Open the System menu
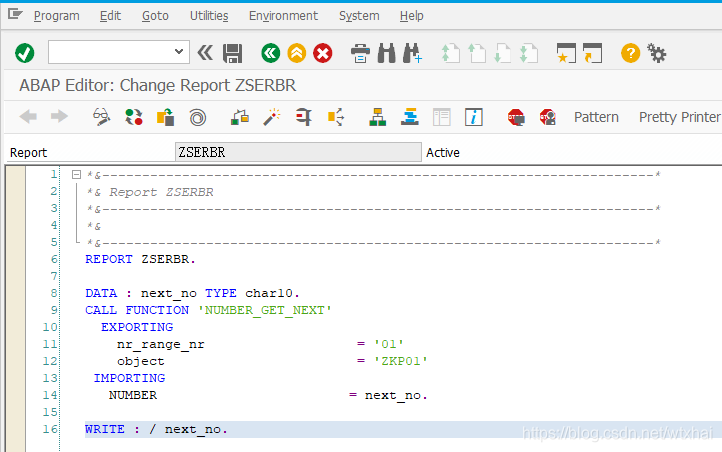The image size is (722, 452). tap(359, 16)
